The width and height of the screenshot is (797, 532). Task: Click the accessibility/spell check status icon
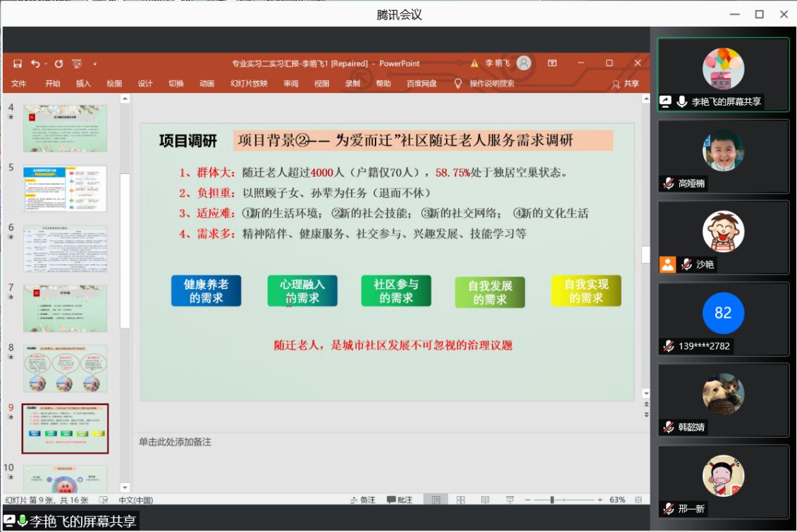click(103, 500)
